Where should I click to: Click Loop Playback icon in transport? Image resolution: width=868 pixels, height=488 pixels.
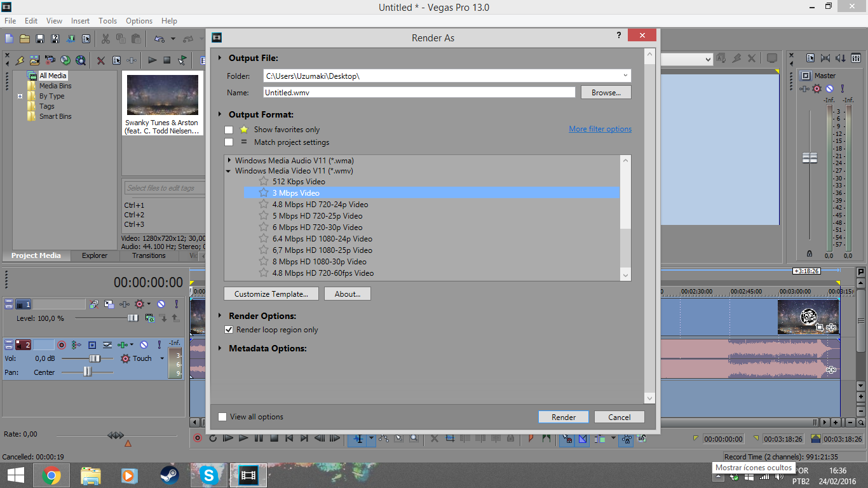pos(213,438)
